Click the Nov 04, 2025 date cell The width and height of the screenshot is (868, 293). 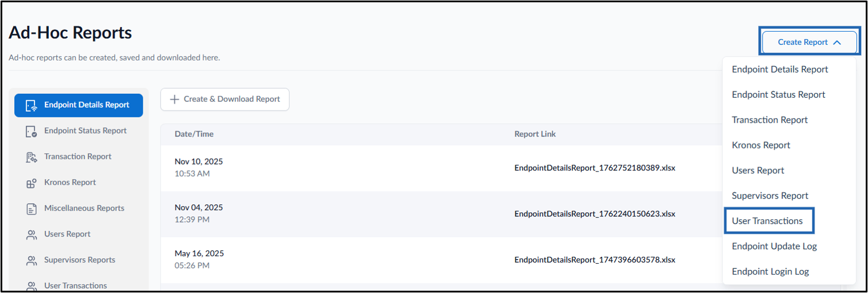coord(199,208)
